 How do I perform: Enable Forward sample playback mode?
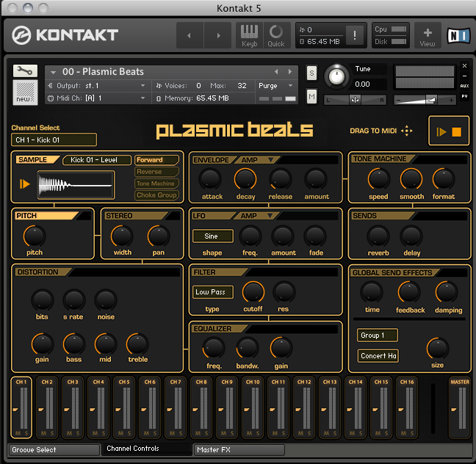pyautogui.click(x=156, y=159)
